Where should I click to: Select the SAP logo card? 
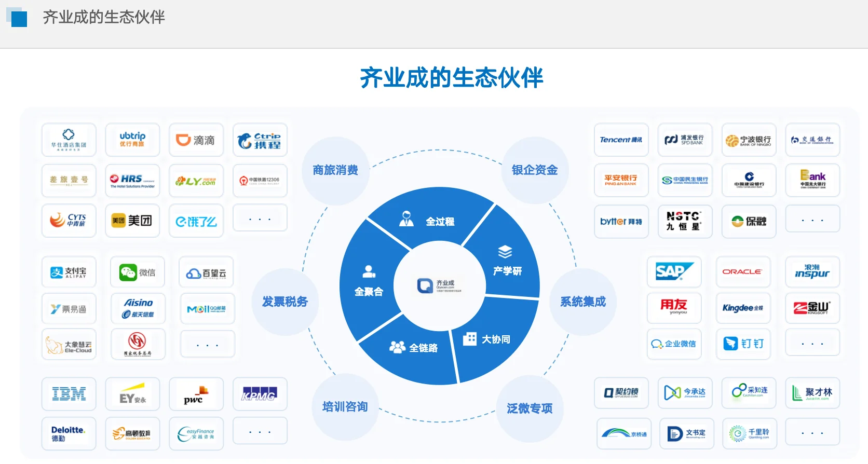click(x=674, y=272)
